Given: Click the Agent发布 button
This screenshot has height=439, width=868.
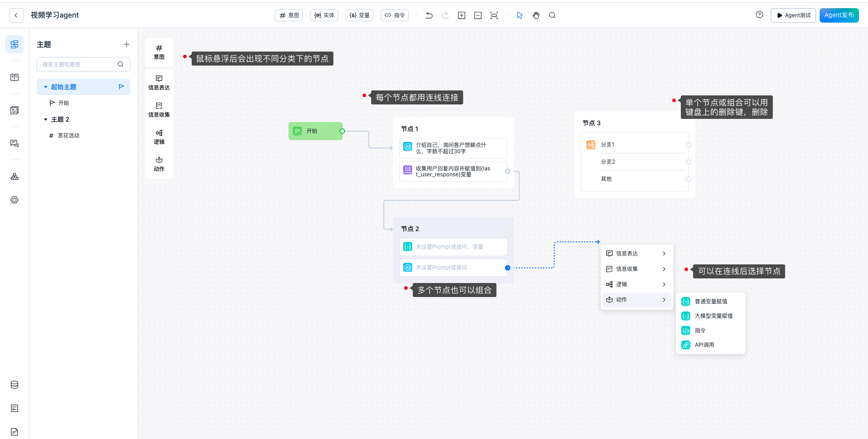Looking at the screenshot, I should (x=839, y=15).
